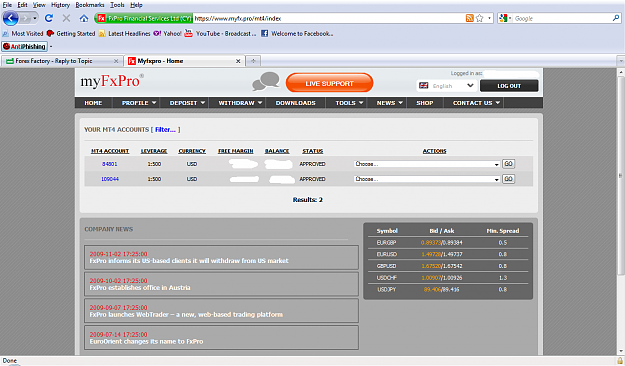Viewport: 625px width, 366px height.
Task: Open MT4 account 84801 link
Action: click(x=110, y=164)
